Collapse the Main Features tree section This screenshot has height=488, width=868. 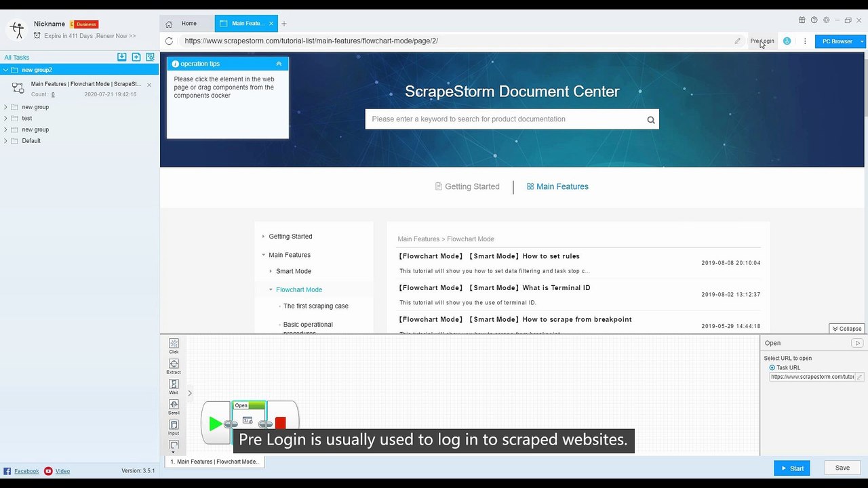263,255
